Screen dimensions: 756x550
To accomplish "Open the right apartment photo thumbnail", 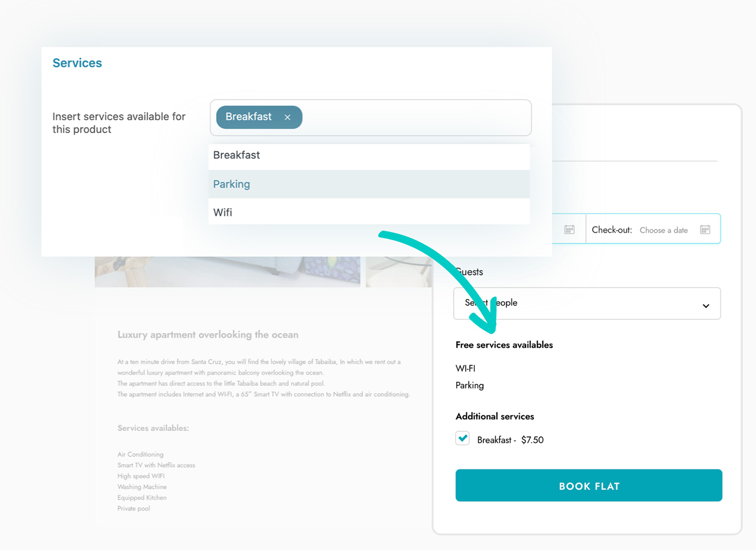I will click(x=398, y=272).
